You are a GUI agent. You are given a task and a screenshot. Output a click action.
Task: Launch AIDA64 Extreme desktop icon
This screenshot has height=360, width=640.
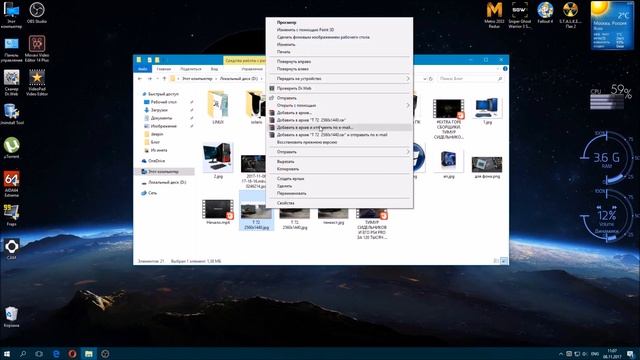[x=11, y=184]
